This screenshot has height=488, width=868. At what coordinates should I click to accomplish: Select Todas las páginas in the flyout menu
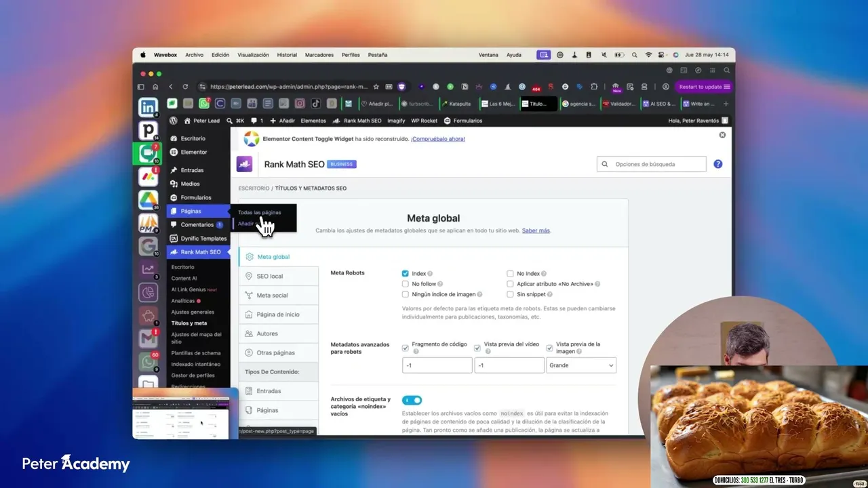pos(259,212)
